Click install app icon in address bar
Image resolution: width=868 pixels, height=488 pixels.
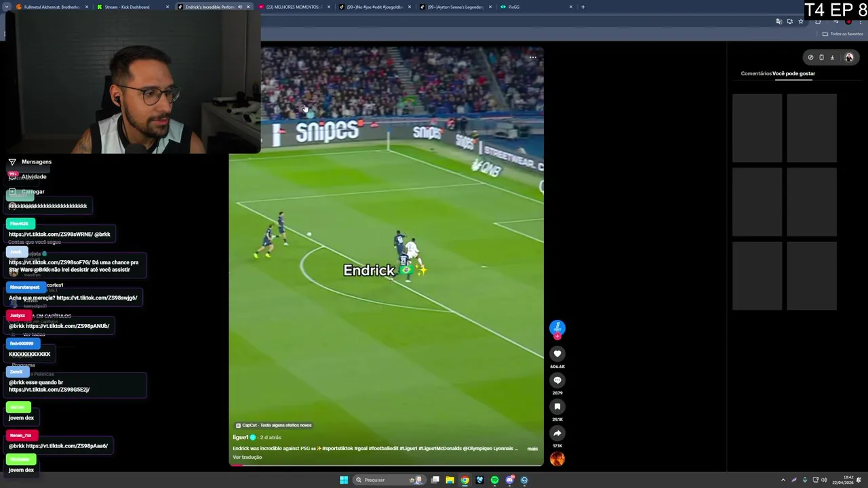[790, 22]
